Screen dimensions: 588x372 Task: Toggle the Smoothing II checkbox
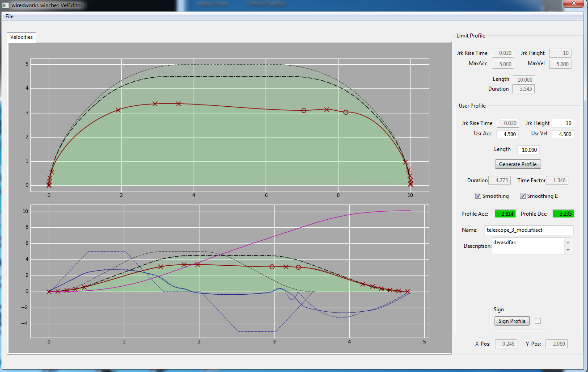coord(523,196)
